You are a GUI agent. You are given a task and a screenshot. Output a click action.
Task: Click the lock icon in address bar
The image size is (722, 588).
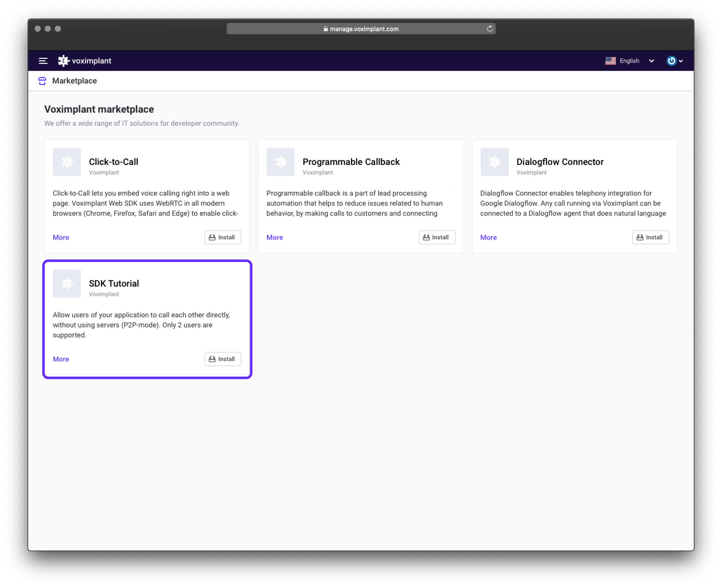325,29
